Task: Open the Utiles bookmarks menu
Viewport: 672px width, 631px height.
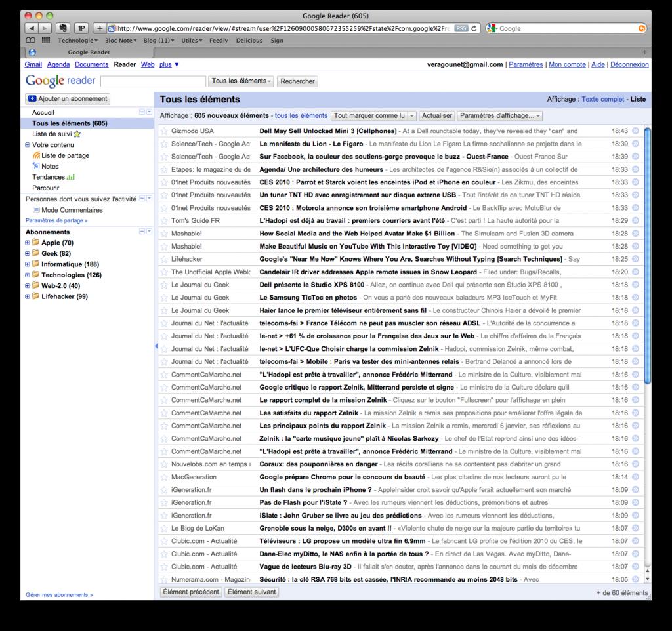Action: pos(192,40)
